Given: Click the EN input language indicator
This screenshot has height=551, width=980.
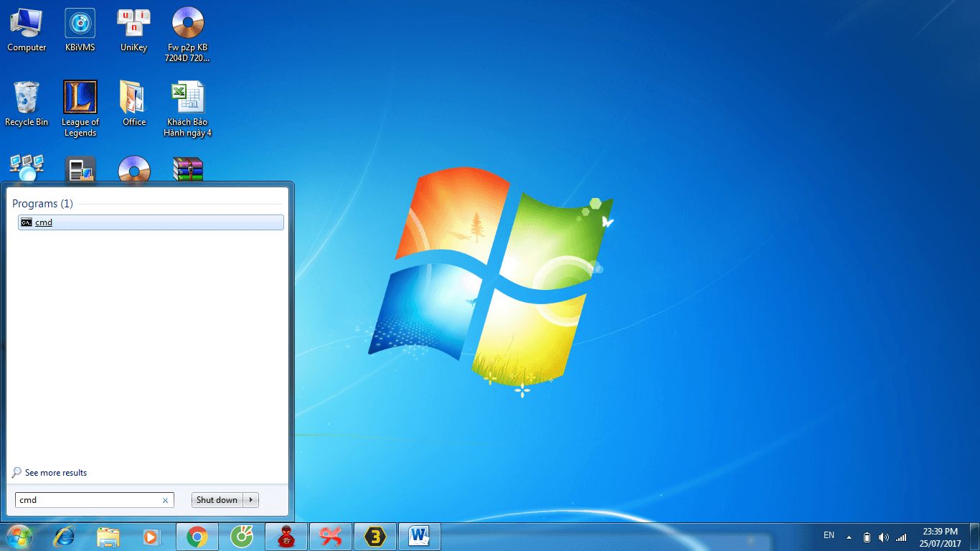Looking at the screenshot, I should pyautogui.click(x=829, y=535).
